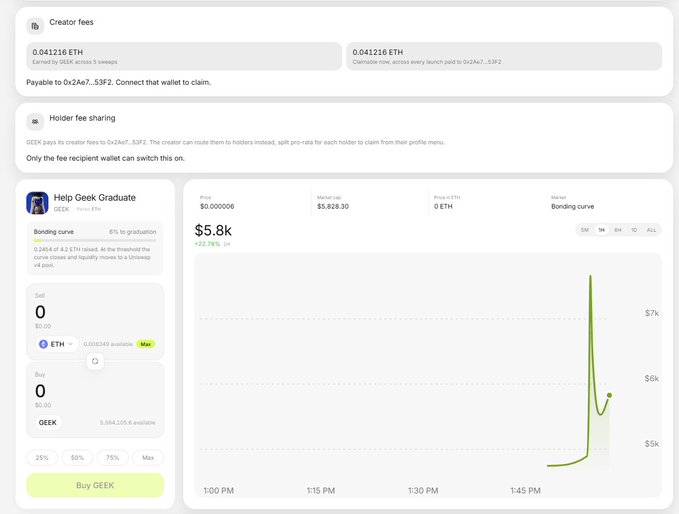Screen dimensions: 679x514
Task: Switch chart range to 1H
Action: click(x=601, y=230)
